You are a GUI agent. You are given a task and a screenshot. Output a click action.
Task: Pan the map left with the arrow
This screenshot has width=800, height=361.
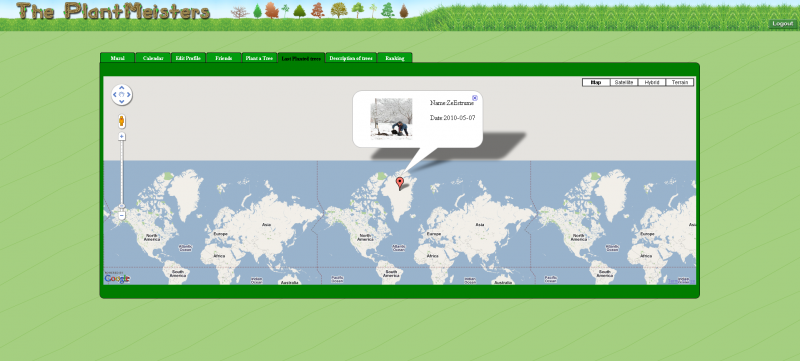115,95
